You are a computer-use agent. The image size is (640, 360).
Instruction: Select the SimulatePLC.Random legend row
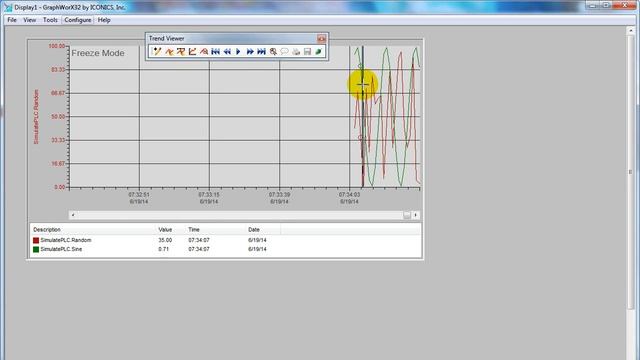click(225, 240)
